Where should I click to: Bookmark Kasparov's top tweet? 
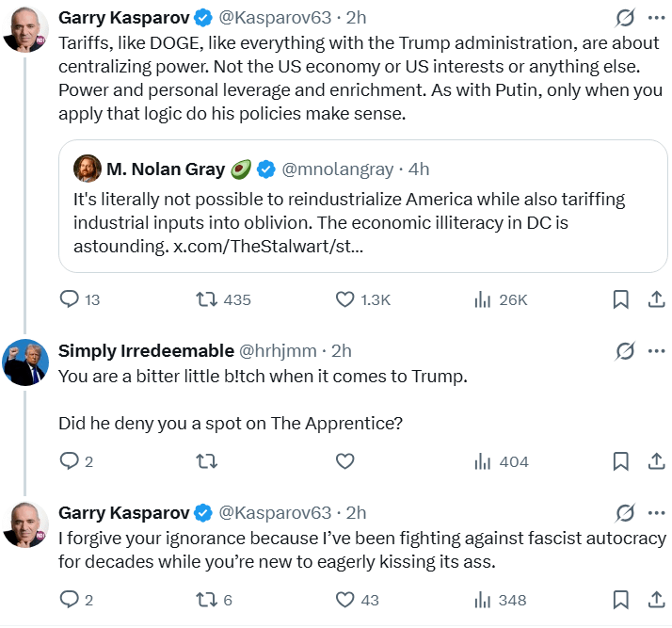(x=621, y=299)
